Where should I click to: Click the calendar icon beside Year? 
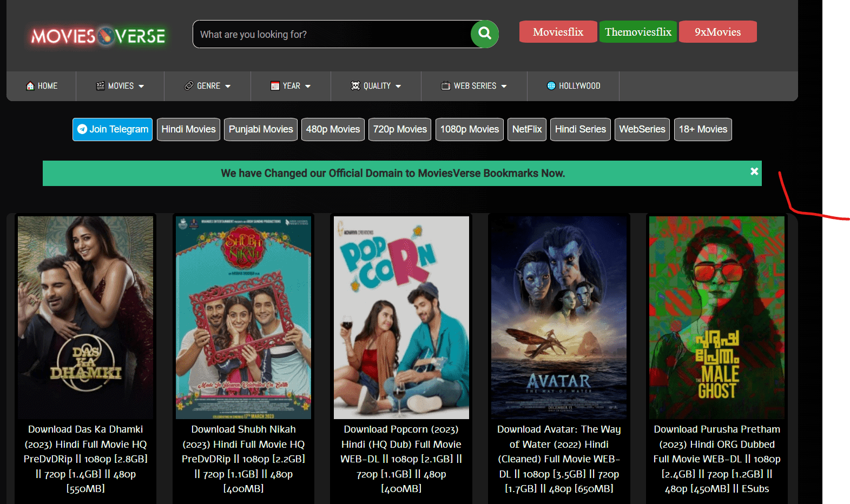[x=275, y=86]
